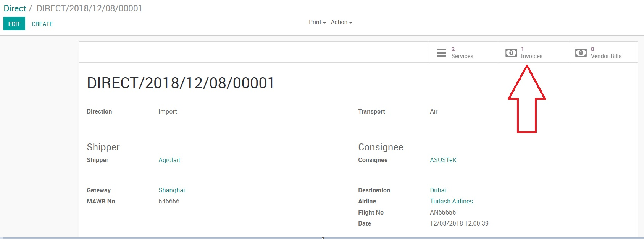The height and width of the screenshot is (239, 644).
Task: Click the Services hamburger list icon
Action: click(x=441, y=53)
